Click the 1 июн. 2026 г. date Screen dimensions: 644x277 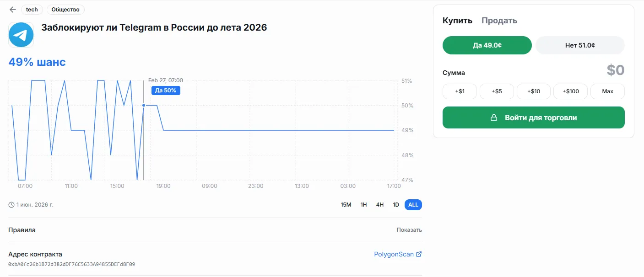coord(35,205)
